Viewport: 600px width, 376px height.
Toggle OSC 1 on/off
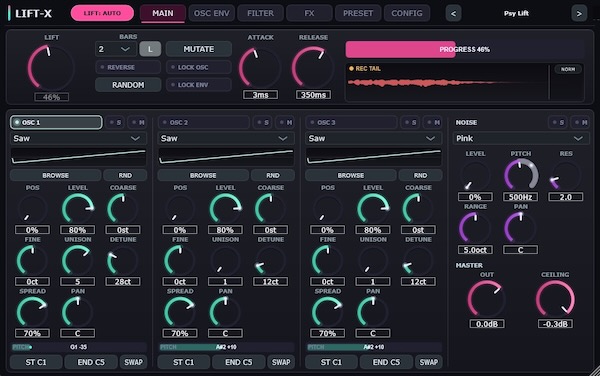(56, 122)
